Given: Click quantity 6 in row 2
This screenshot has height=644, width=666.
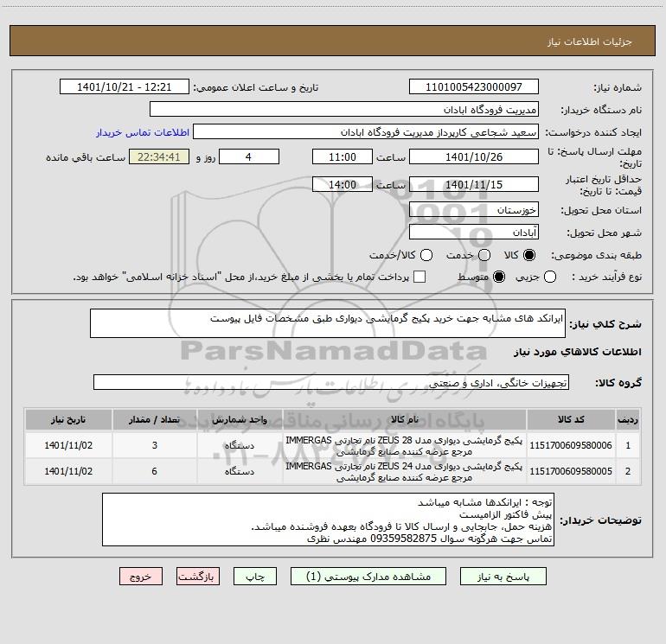Looking at the screenshot, I should [x=154, y=471].
